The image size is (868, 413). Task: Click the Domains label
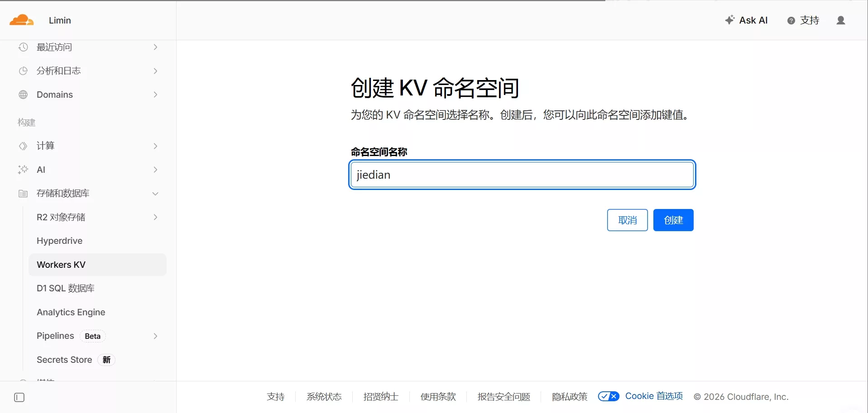(x=55, y=95)
